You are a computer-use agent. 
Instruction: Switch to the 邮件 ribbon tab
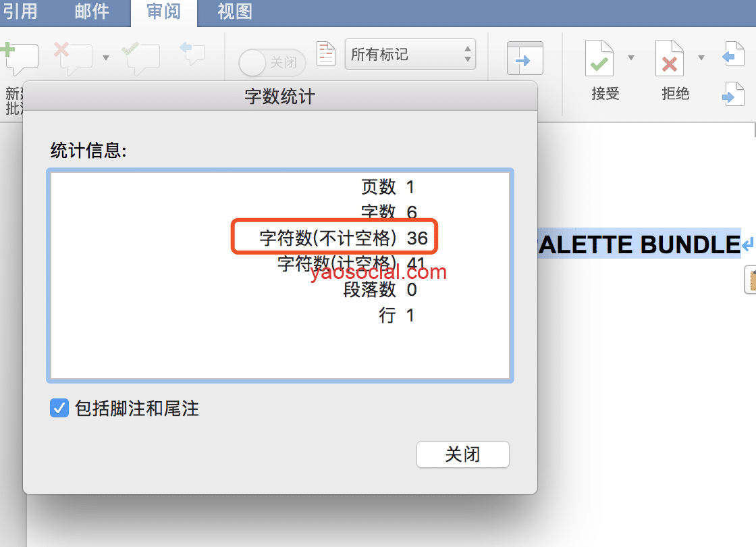pos(92,11)
